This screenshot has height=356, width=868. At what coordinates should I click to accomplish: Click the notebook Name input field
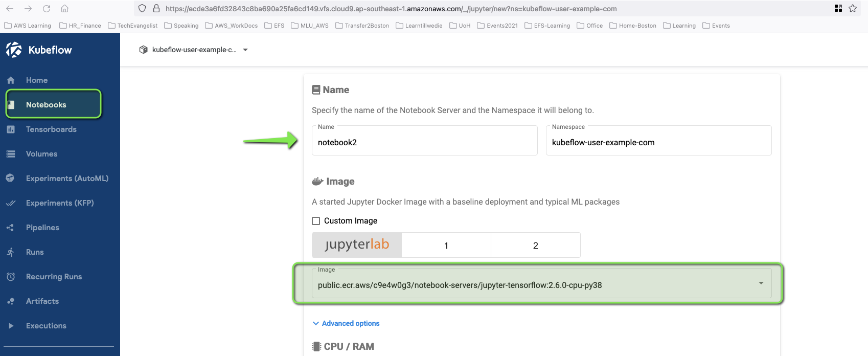point(425,141)
